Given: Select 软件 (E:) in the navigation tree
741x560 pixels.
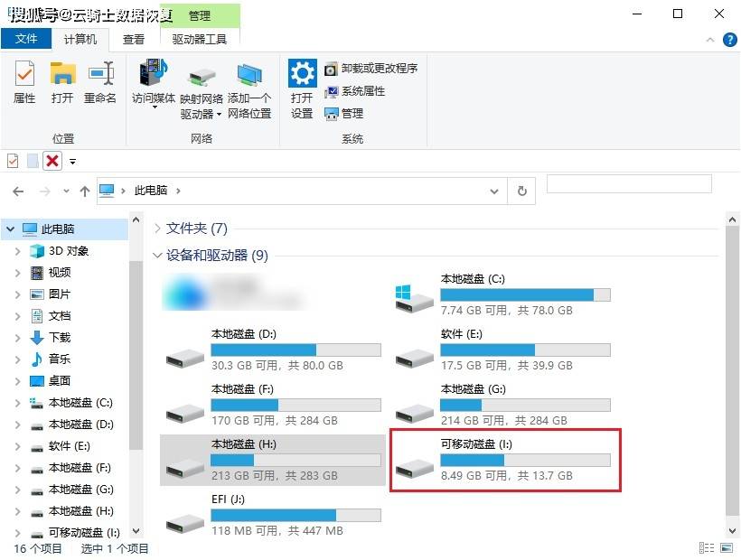Looking at the screenshot, I should [69, 446].
